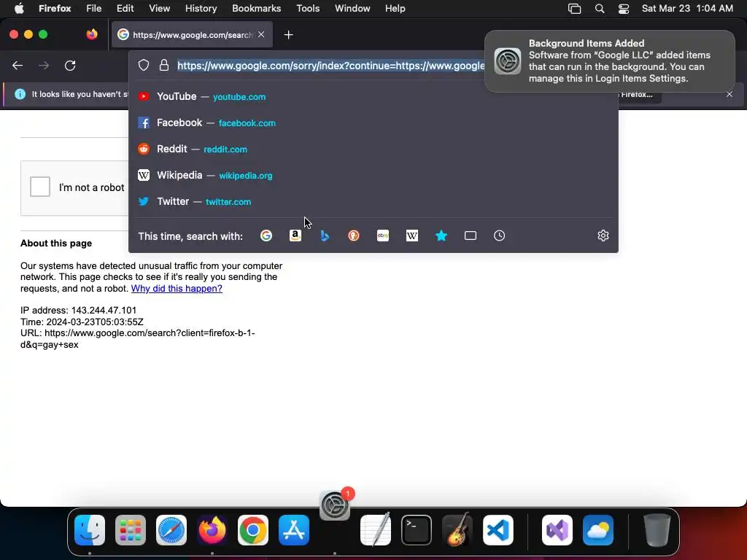Search history using the clock icon
This screenshot has height=560, width=747.
point(499,236)
